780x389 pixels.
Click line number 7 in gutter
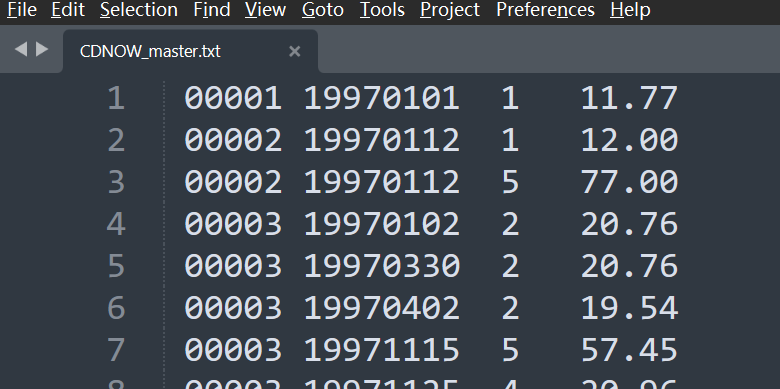(x=116, y=349)
